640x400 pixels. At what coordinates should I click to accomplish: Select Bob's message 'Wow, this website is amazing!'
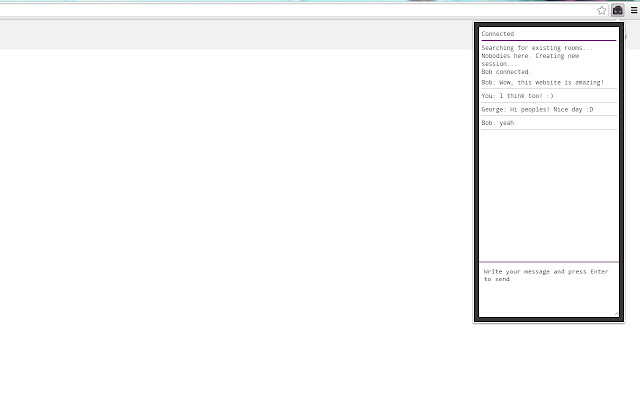tap(551, 82)
